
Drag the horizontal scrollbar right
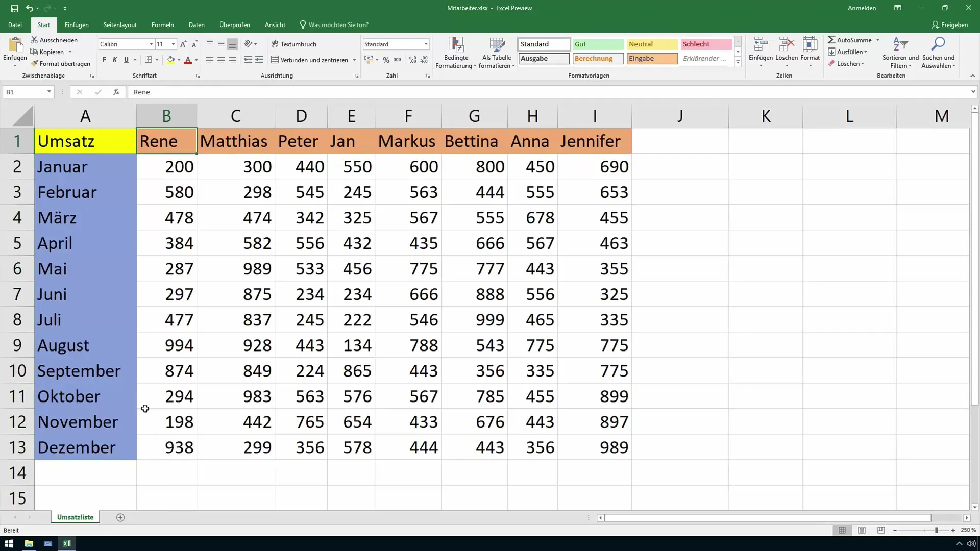967,517
